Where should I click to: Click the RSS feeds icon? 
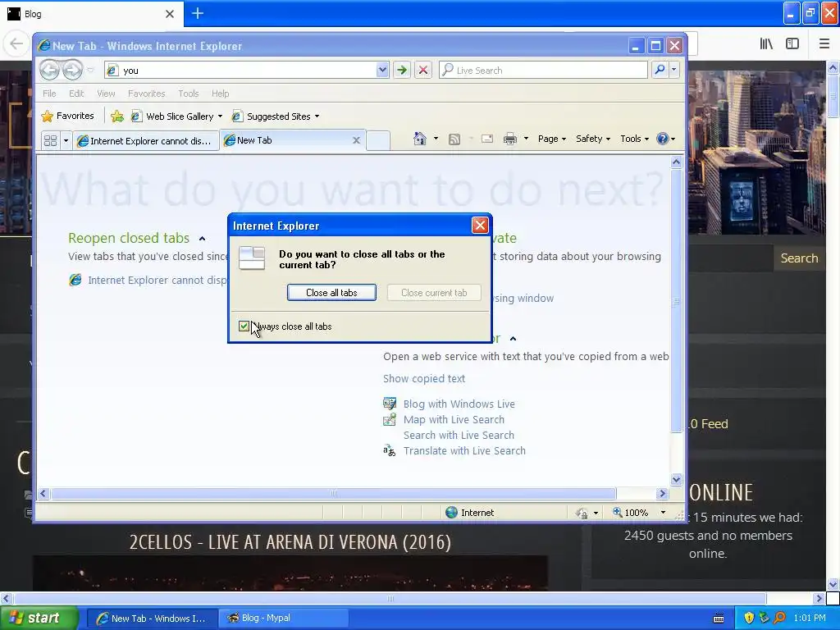pos(454,139)
